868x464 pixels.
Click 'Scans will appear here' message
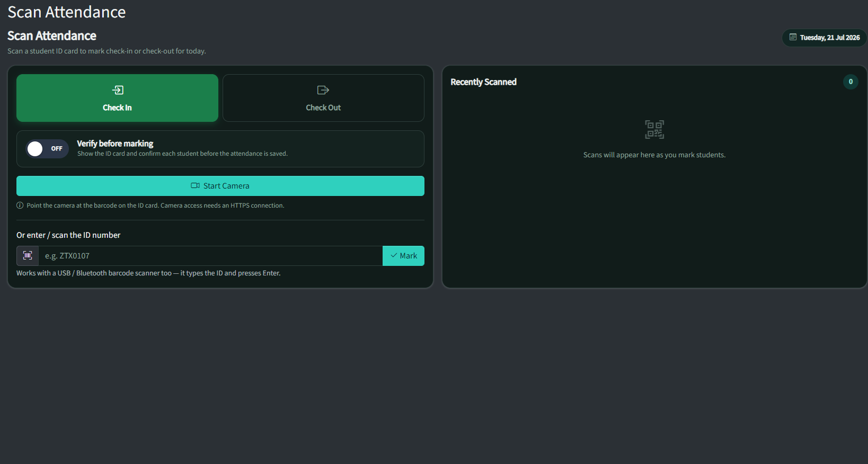[654, 155]
